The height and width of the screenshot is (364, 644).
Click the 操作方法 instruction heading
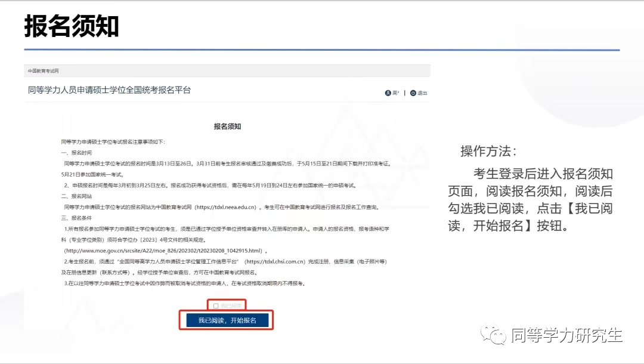(489, 151)
